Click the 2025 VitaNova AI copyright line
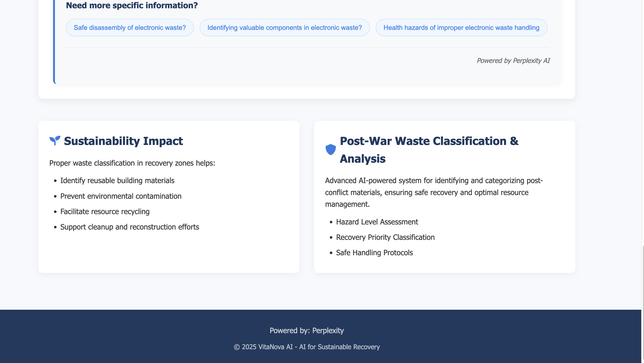Viewport: 644px width, 363px height. (307, 347)
